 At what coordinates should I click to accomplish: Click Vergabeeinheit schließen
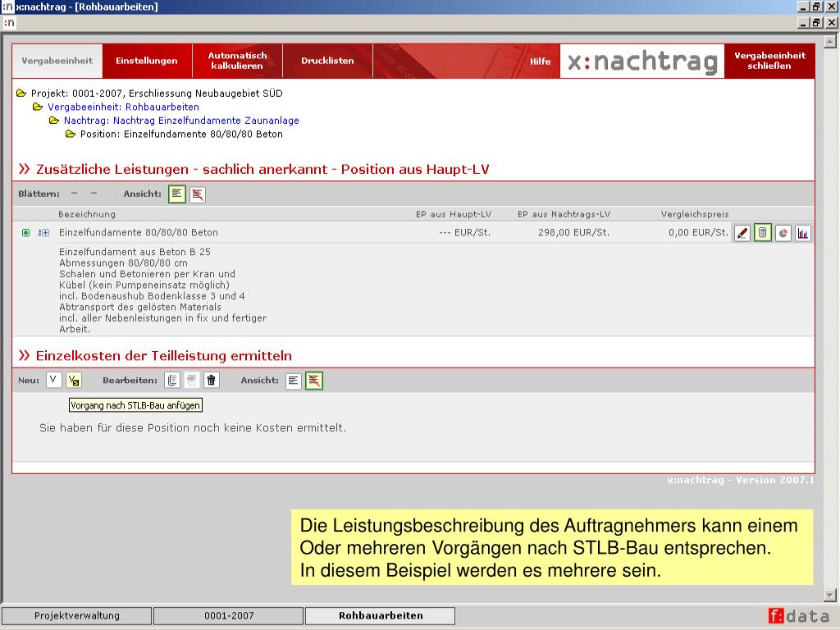769,61
